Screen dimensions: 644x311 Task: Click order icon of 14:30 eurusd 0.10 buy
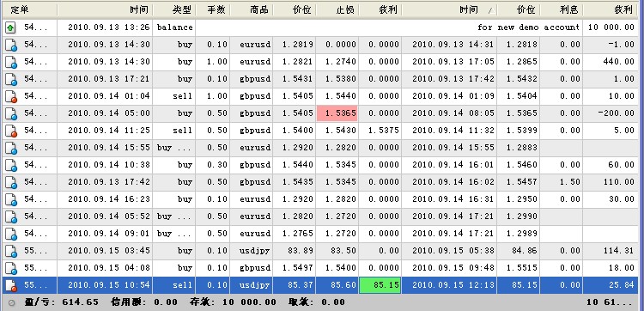[10, 45]
